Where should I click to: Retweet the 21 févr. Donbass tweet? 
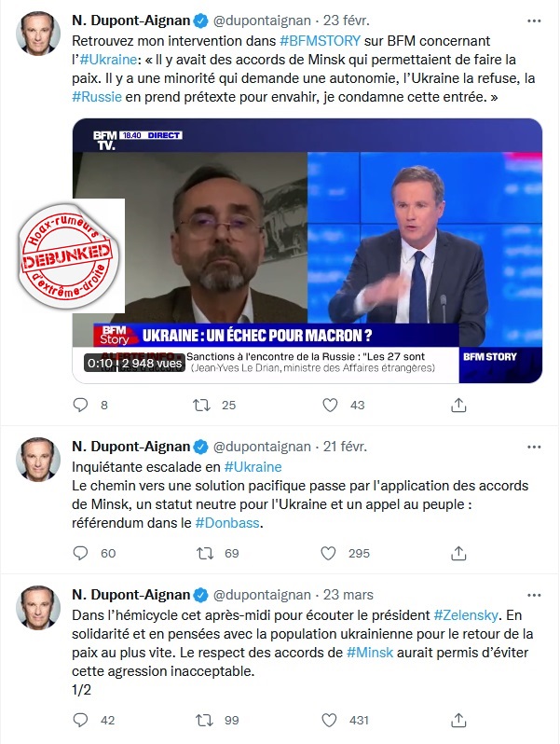point(205,553)
